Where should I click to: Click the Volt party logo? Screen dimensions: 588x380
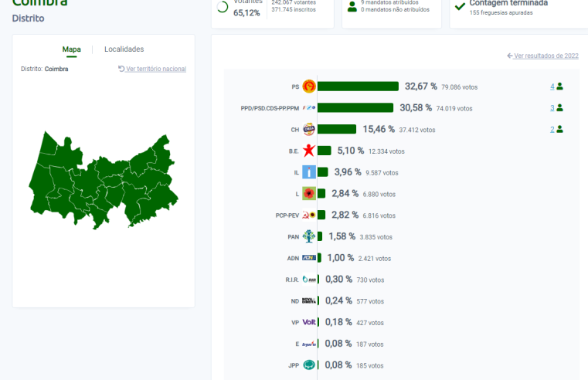point(309,322)
